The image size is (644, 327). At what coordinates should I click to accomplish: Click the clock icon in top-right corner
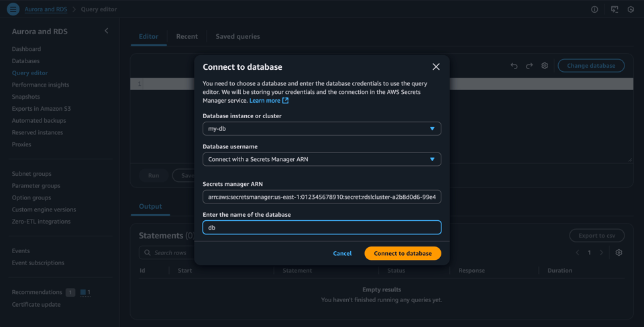(631, 9)
